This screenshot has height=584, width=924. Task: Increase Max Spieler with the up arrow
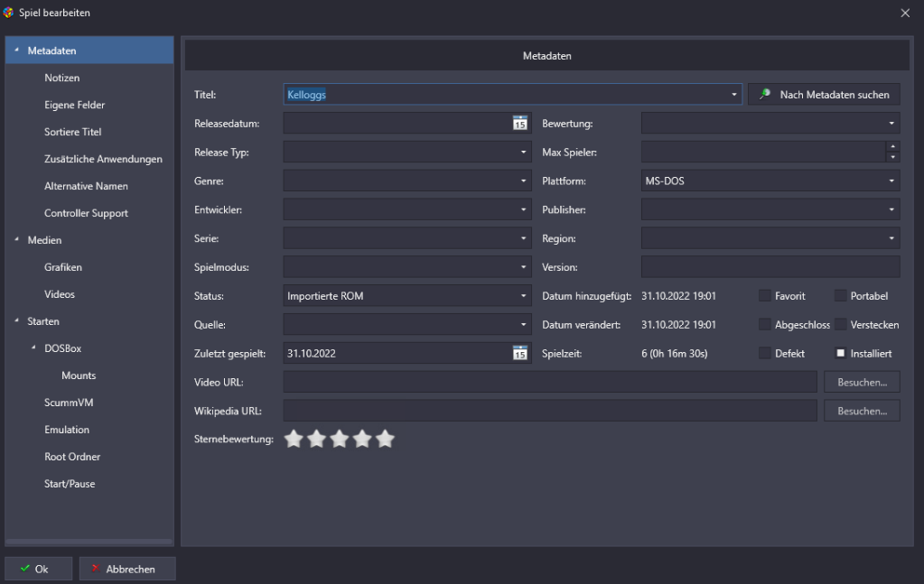coord(893,146)
